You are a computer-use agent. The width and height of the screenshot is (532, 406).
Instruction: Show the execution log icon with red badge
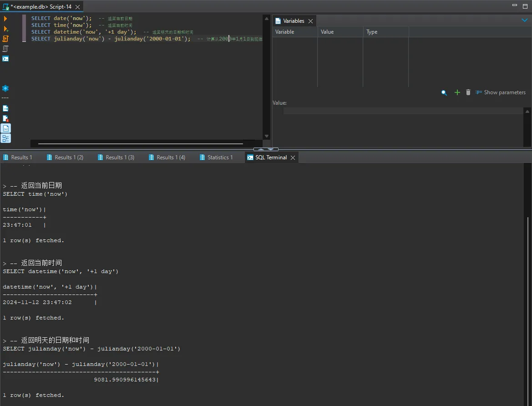coord(5,118)
